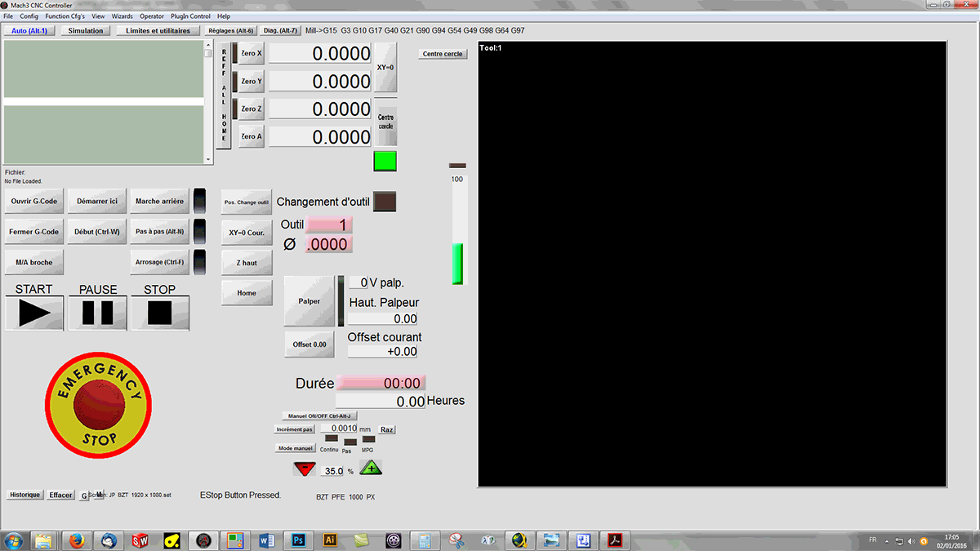
Task: Click the Centre cercle button above toolpath
Action: [x=443, y=54]
